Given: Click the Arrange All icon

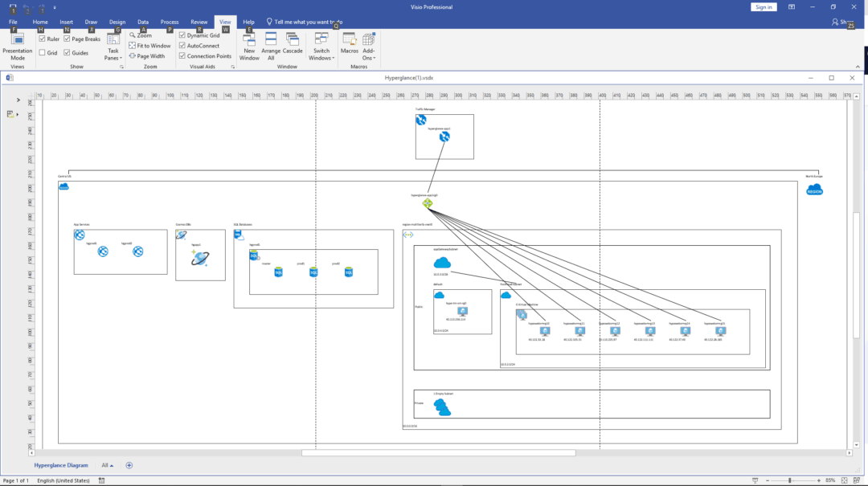Looking at the screenshot, I should [270, 44].
